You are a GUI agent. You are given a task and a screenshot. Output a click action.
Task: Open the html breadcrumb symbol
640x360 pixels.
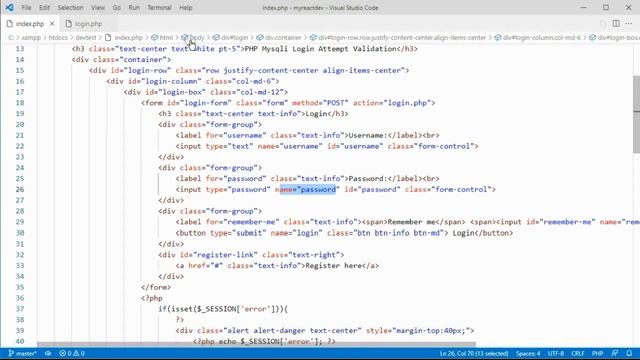[x=162, y=38]
